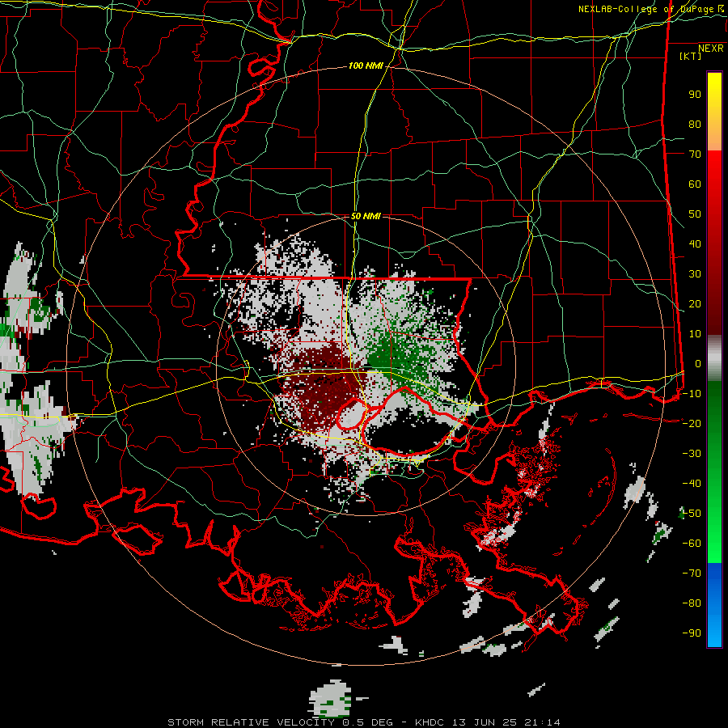Click the -80 scale value
This screenshot has height=728, width=728.
click(692, 603)
